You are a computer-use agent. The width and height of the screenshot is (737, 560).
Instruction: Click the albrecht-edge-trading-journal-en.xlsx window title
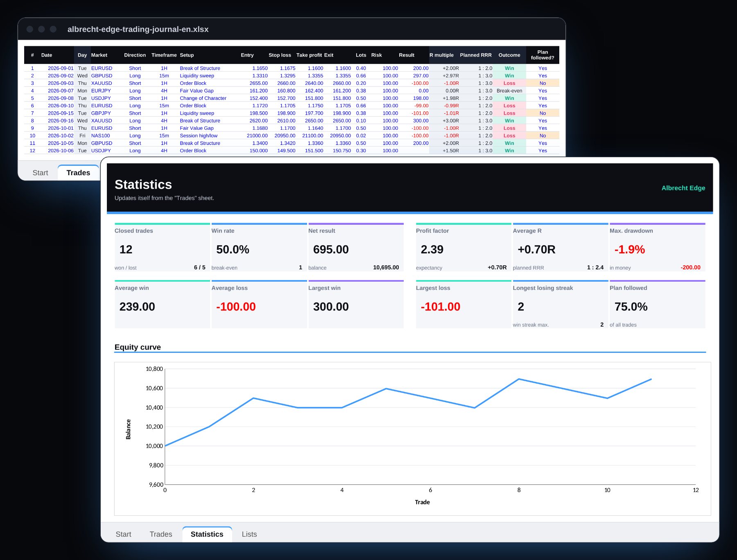pos(138,29)
